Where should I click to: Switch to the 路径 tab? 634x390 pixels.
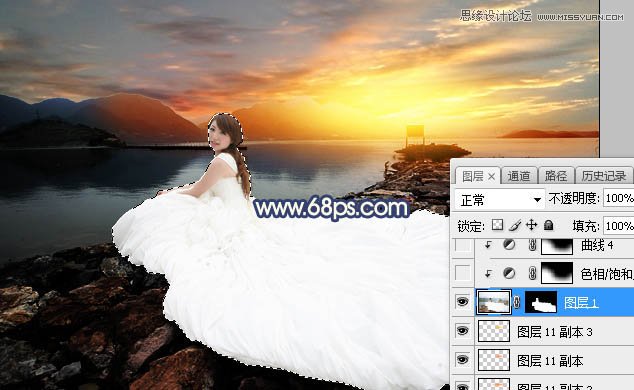pyautogui.click(x=556, y=176)
